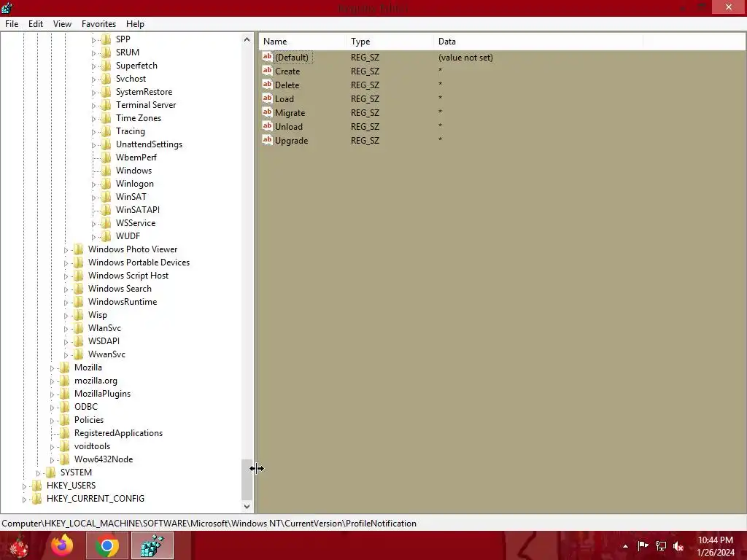Viewport: 747px width, 560px height.
Task: Sort values by the Name column
Action: (x=303, y=42)
